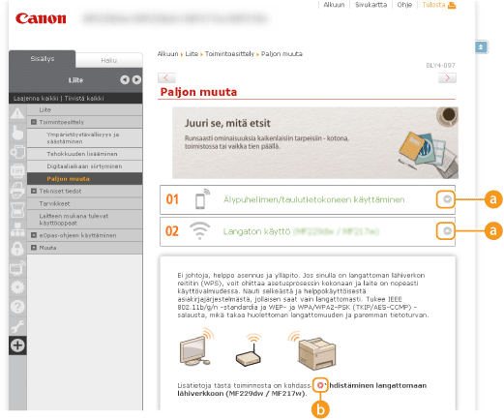Screen dimensions: 504x420
Task: Click the printer icon next to Tulosta
Action: click(452, 5)
